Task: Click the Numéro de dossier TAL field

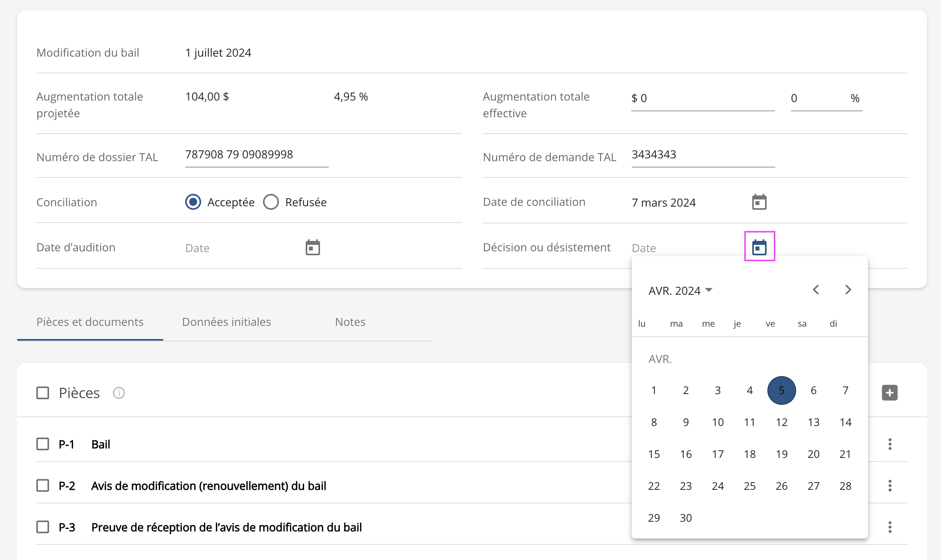Action: click(x=256, y=155)
